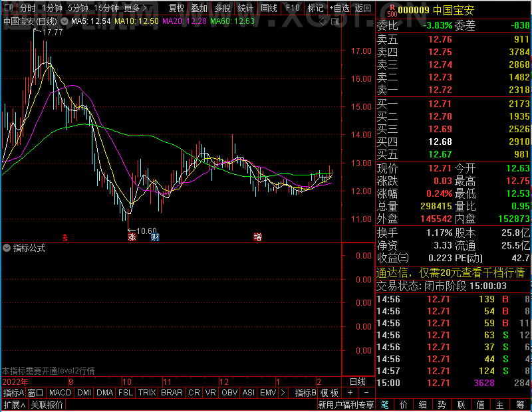
Task: Select OBV indicator
Action: point(229,393)
